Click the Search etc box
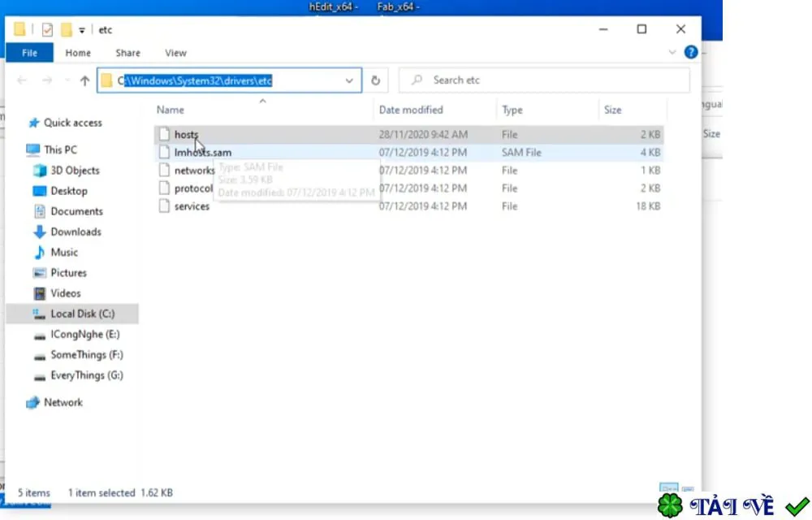 (x=544, y=80)
